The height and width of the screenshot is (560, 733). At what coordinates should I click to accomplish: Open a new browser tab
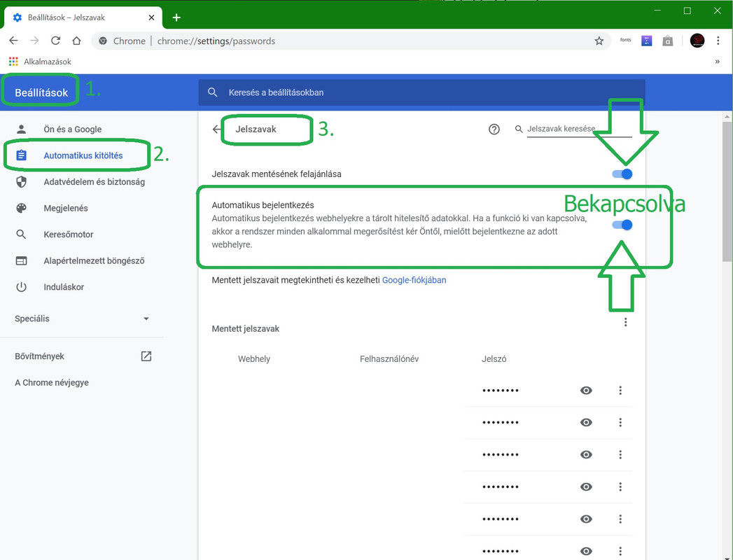[x=176, y=17]
